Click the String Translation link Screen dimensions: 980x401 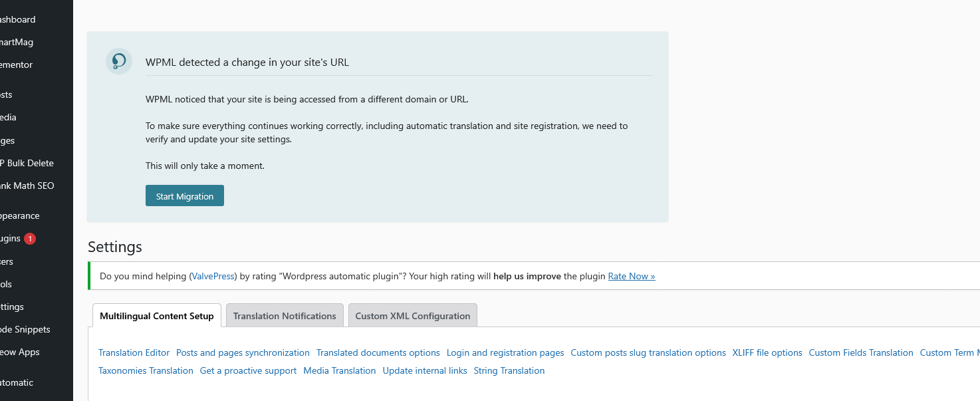pyautogui.click(x=509, y=370)
